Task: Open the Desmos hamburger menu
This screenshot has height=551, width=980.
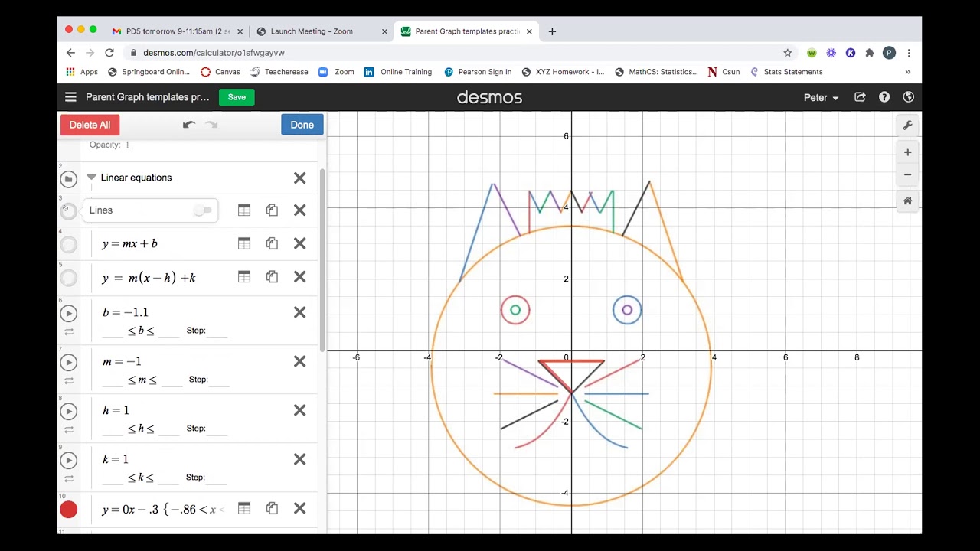Action: 70,97
